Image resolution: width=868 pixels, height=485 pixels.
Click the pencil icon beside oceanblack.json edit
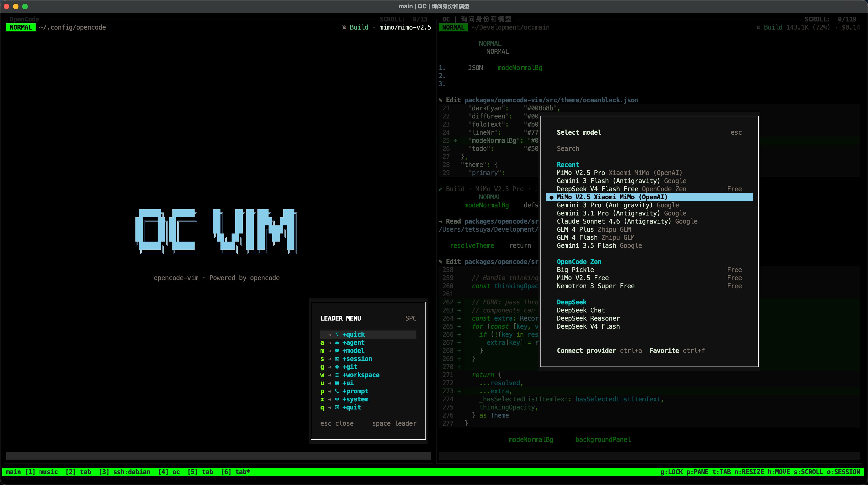(x=440, y=100)
